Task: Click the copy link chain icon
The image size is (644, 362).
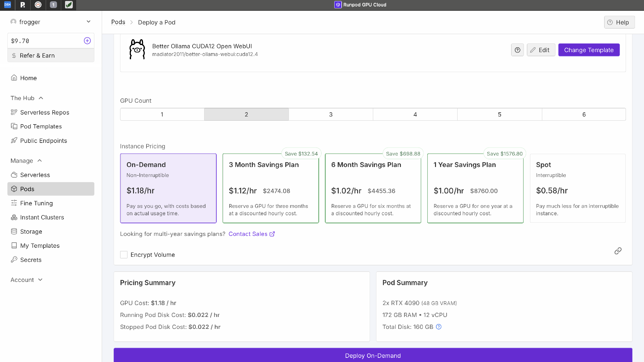Action: [618, 251]
